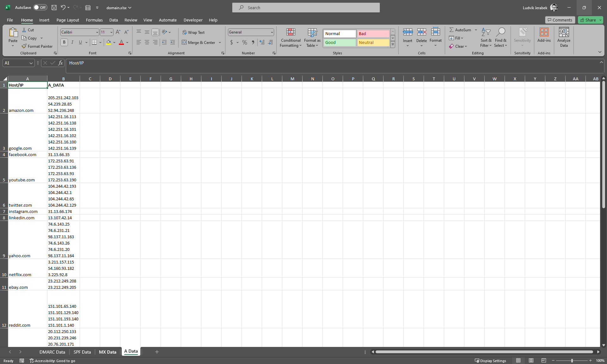607x364 pixels.
Task: Click the Share button
Action: 588,20
